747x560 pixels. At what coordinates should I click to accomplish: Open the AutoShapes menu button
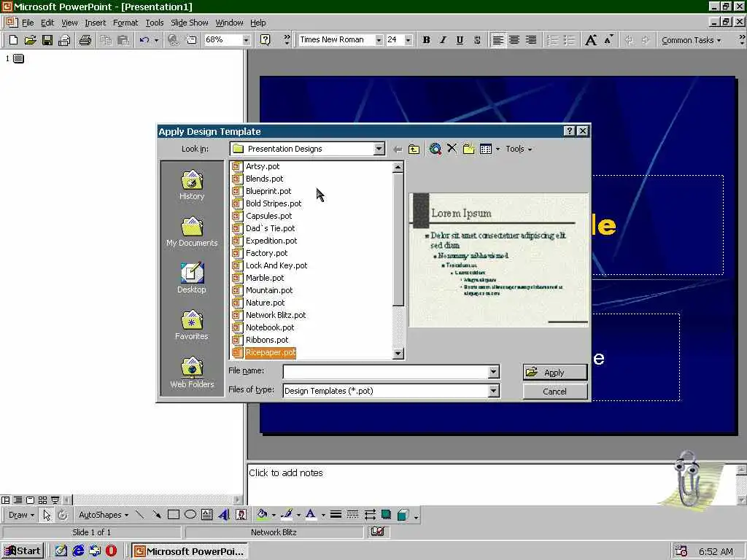(x=104, y=515)
